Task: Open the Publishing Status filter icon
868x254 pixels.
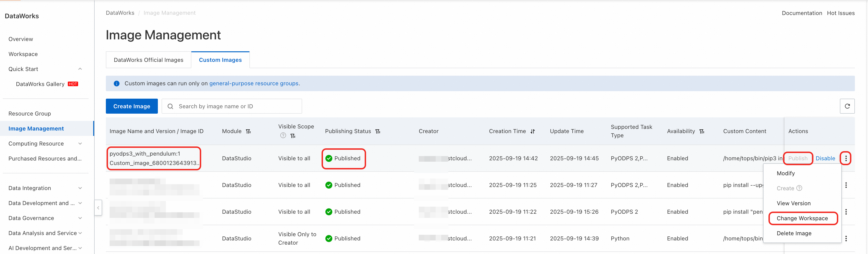Action: point(378,131)
